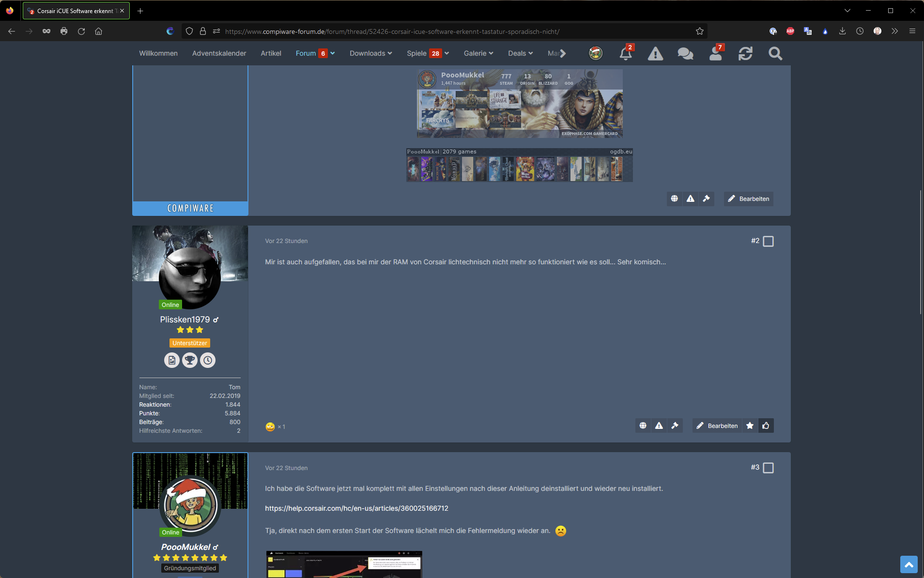This screenshot has height=578, width=924.
Task: Click the Reaktionen link in Plissken1979's stats
Action: tap(155, 405)
